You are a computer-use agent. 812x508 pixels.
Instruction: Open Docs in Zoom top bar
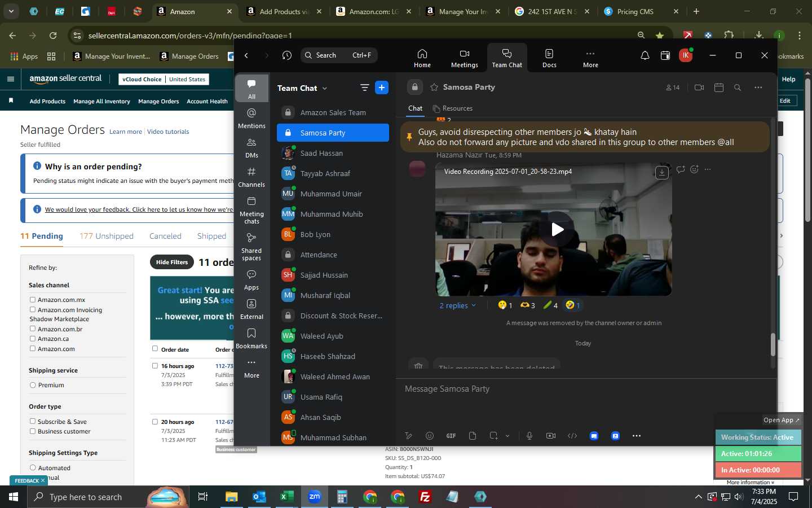click(549, 58)
